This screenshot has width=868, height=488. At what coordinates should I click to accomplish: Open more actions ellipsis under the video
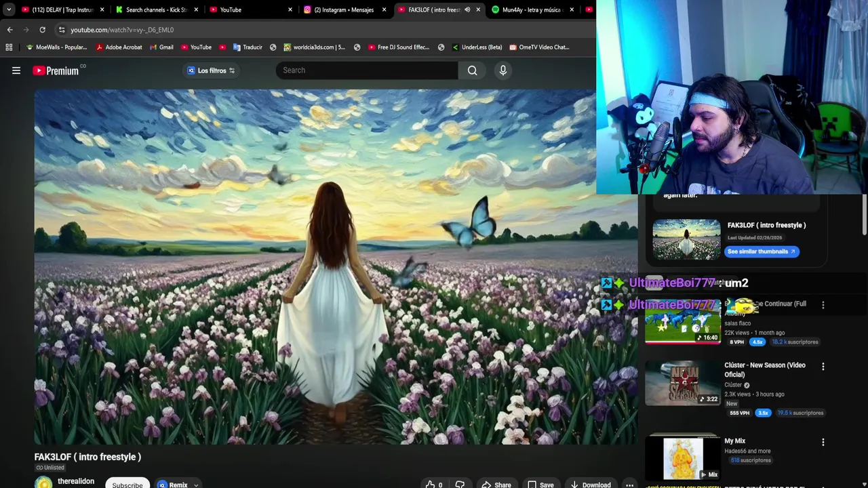[x=629, y=485]
